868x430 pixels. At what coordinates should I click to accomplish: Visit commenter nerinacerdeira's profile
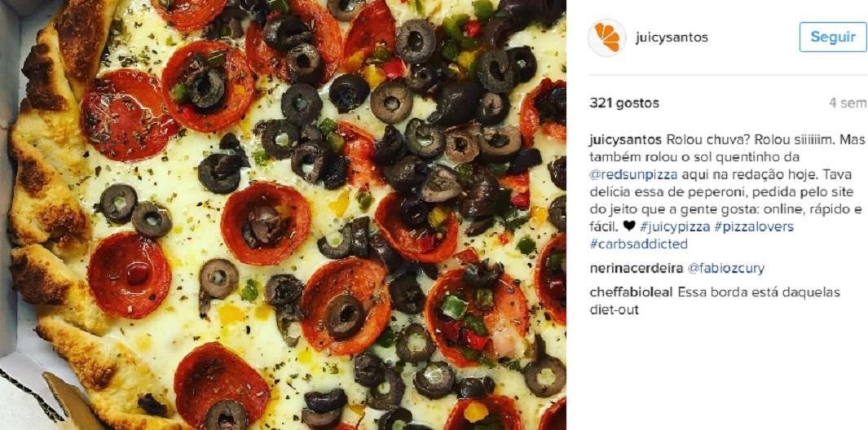click(636, 269)
